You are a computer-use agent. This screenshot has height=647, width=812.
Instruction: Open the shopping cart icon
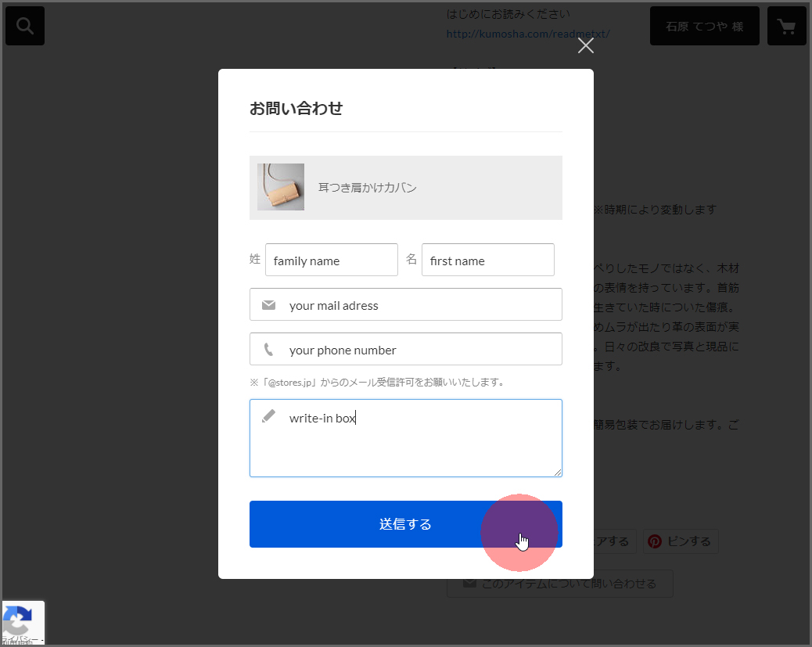point(786,26)
